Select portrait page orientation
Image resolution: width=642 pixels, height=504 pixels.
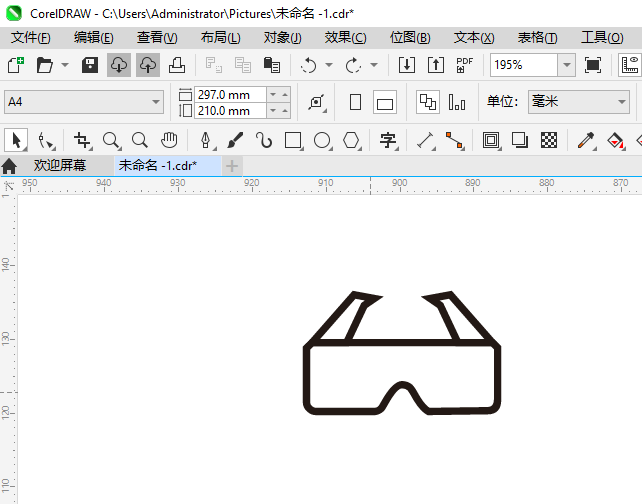pos(355,102)
